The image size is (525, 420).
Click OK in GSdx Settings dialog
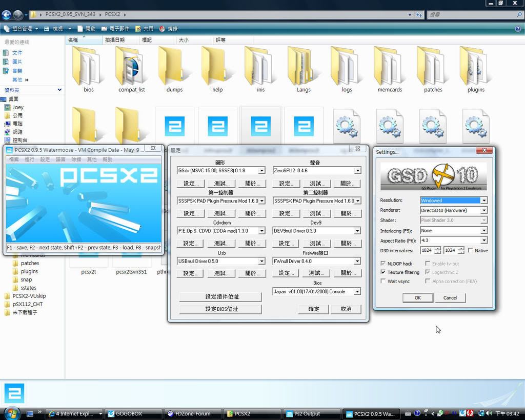tap(417, 298)
